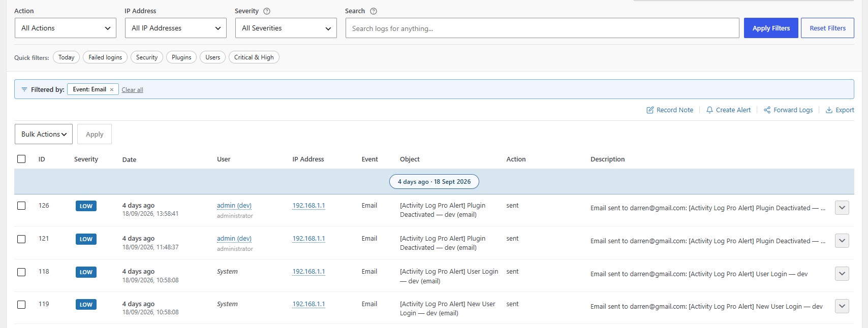Image resolution: width=868 pixels, height=328 pixels.
Task: Click the New User Login object text in row 119
Action: (448, 309)
